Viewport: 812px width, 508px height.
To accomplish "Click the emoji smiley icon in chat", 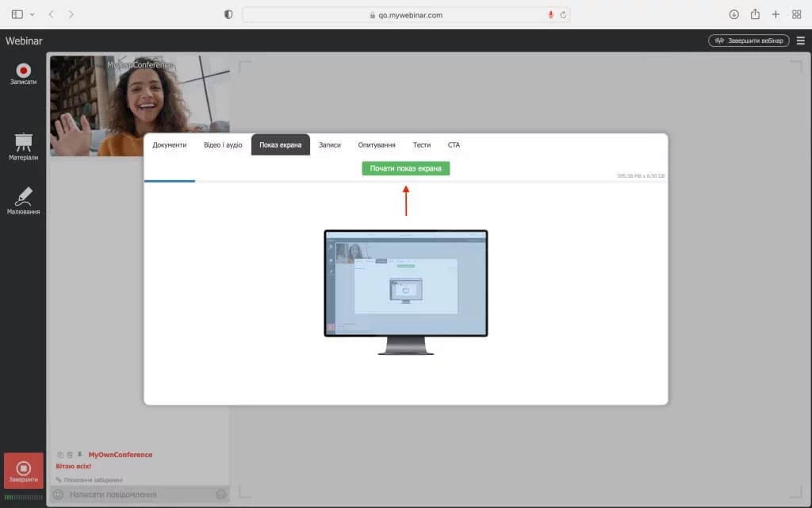I will pos(58,495).
